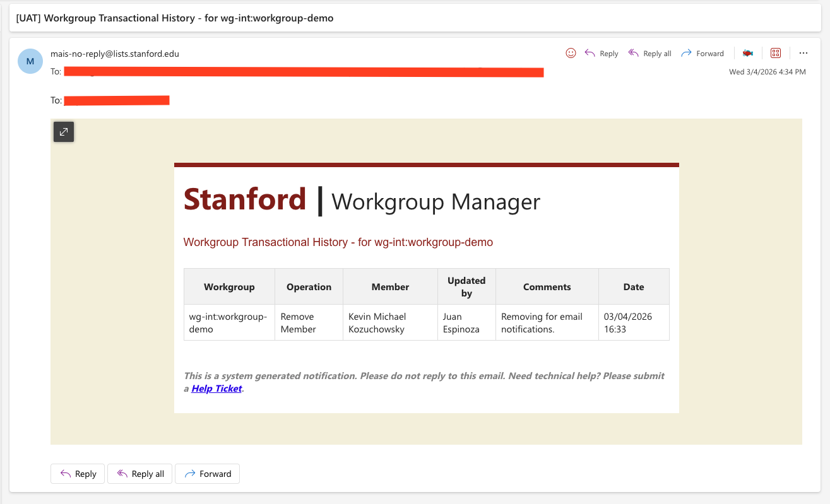Click the wg-int:workgroup-demo table cell

[229, 323]
